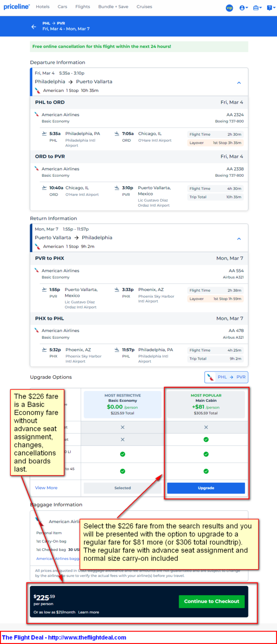This screenshot has height=644, width=277.
Task: Click the free online cancellation banner
Action: pos(139,47)
